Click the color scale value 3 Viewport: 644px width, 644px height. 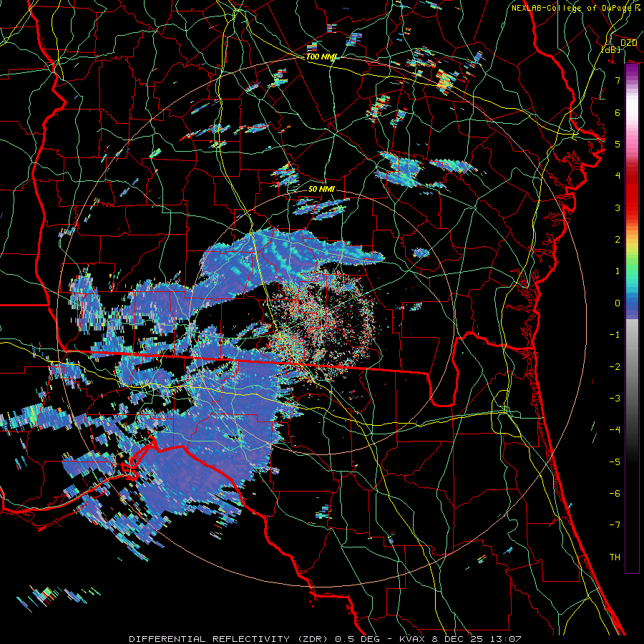click(618, 208)
